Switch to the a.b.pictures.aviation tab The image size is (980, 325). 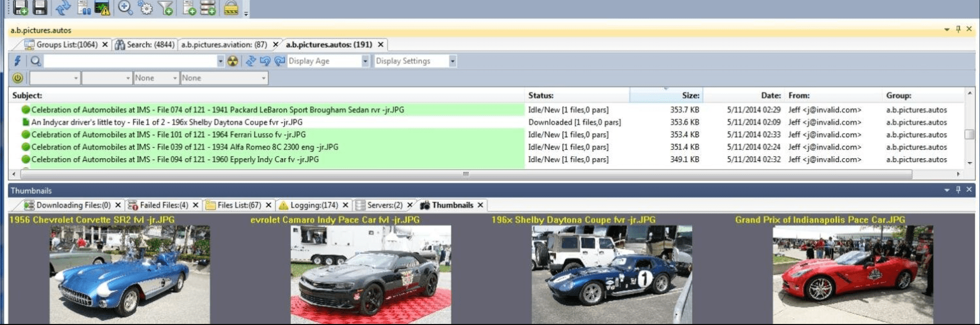tap(224, 45)
